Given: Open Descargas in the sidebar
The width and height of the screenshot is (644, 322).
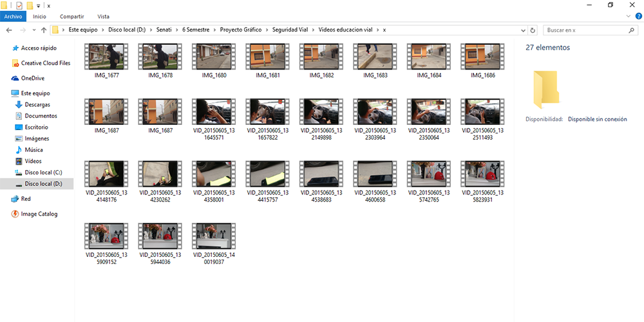Looking at the screenshot, I should pos(32,105).
